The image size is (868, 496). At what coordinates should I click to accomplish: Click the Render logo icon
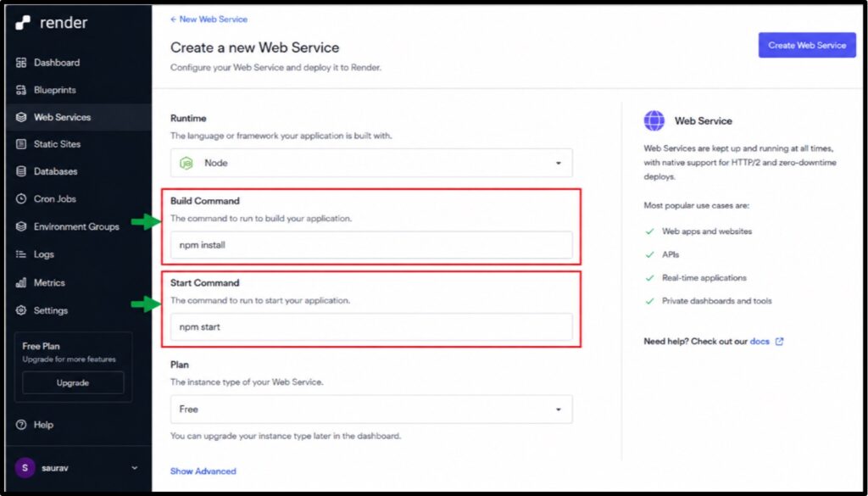coord(23,23)
